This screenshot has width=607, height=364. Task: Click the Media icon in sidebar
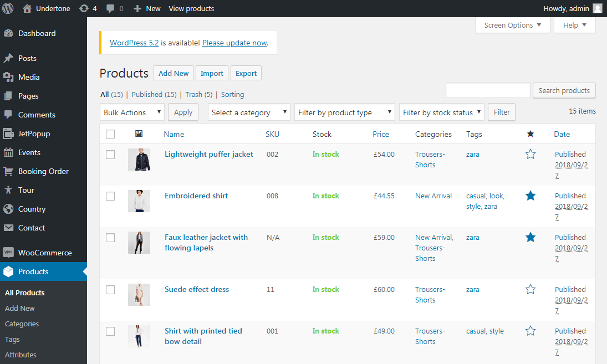8,78
